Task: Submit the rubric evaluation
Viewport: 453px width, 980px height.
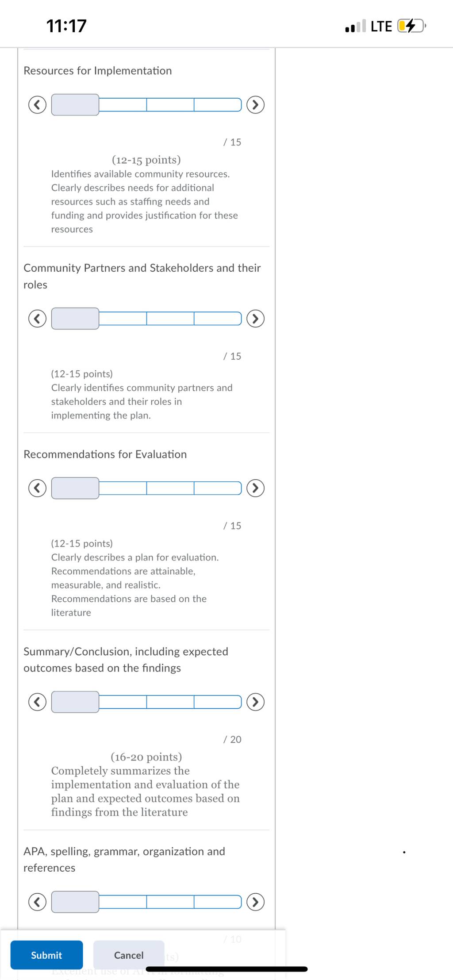Action: (x=46, y=955)
